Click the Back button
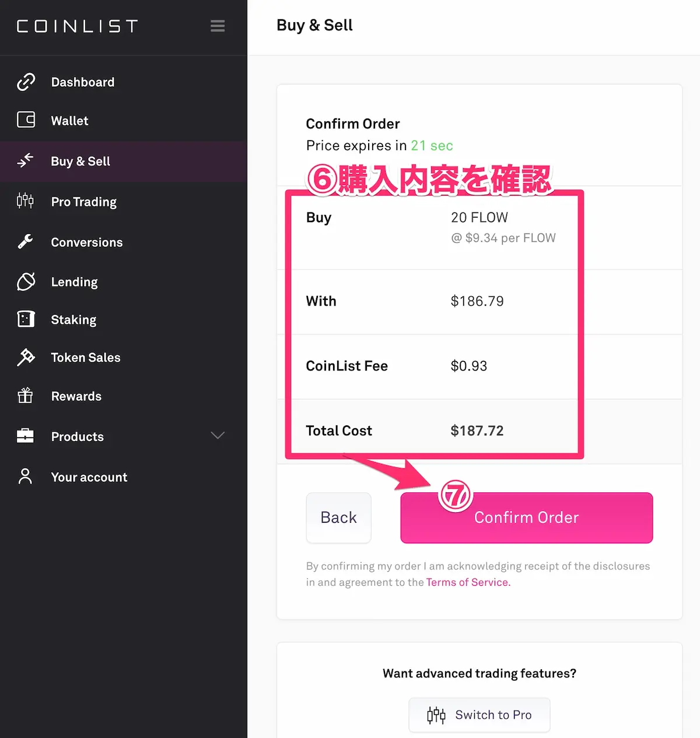Image resolution: width=700 pixels, height=738 pixels. pyautogui.click(x=339, y=517)
